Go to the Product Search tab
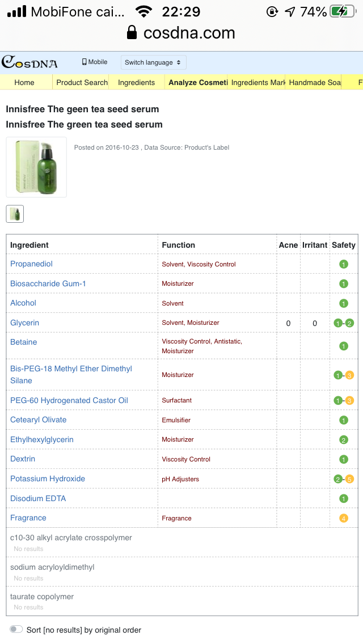Viewport: 363px width, 644px height. 82,82
